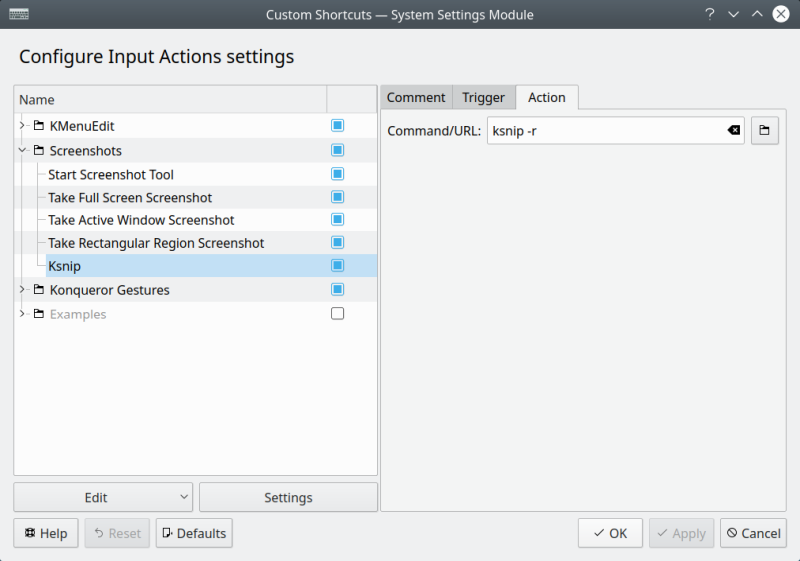Image resolution: width=800 pixels, height=561 pixels.
Task: Select Take Active Window Screenshot entry
Action: 141,220
